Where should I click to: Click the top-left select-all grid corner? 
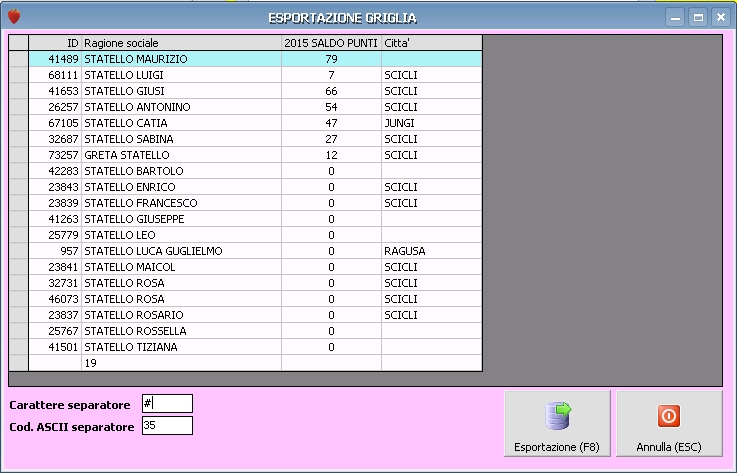(x=19, y=43)
